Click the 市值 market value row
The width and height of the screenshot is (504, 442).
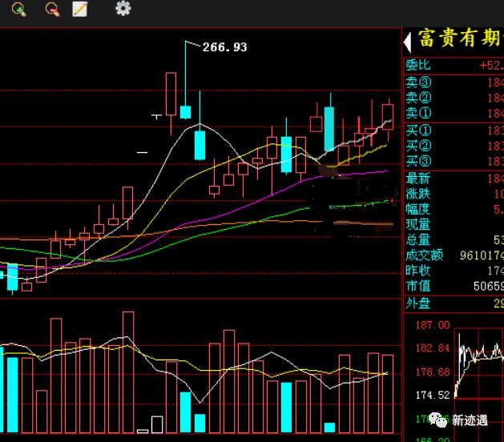point(454,286)
